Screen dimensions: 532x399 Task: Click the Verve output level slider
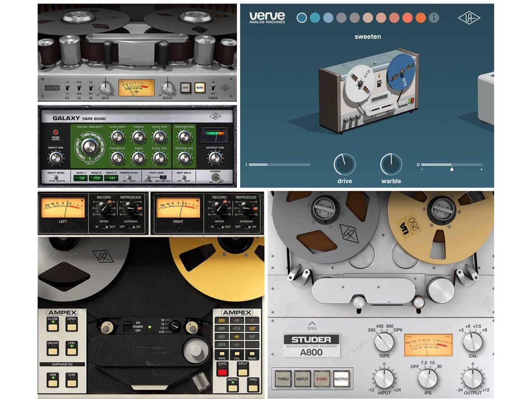[451, 165]
